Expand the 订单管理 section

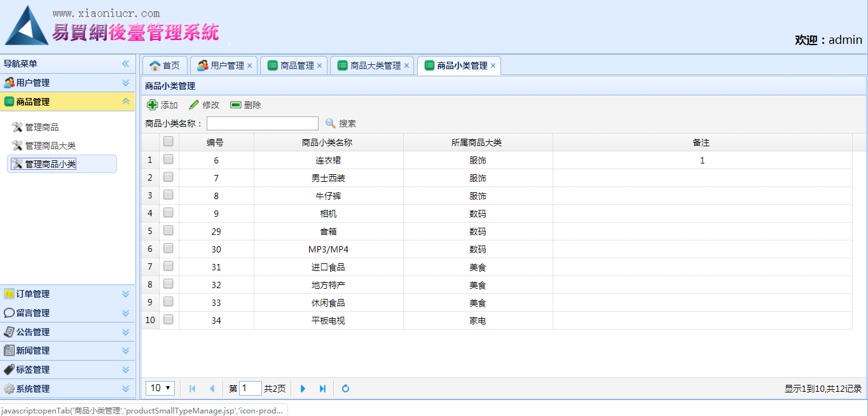(x=125, y=294)
